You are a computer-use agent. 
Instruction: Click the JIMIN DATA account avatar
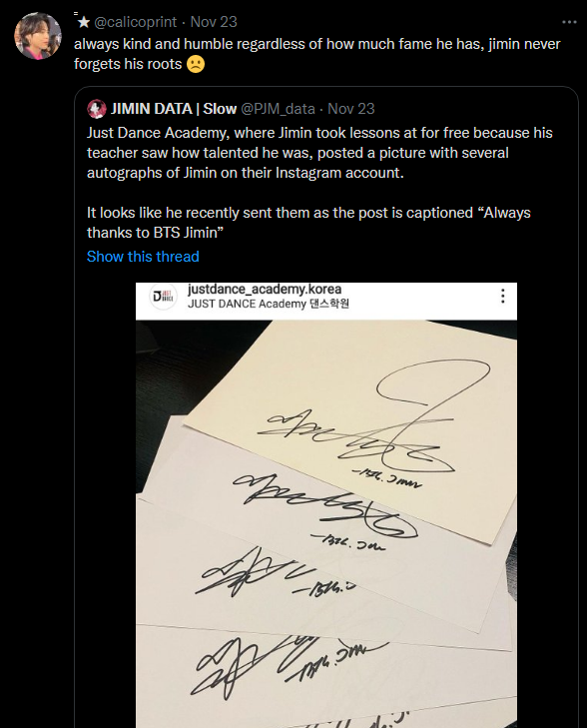[96, 109]
